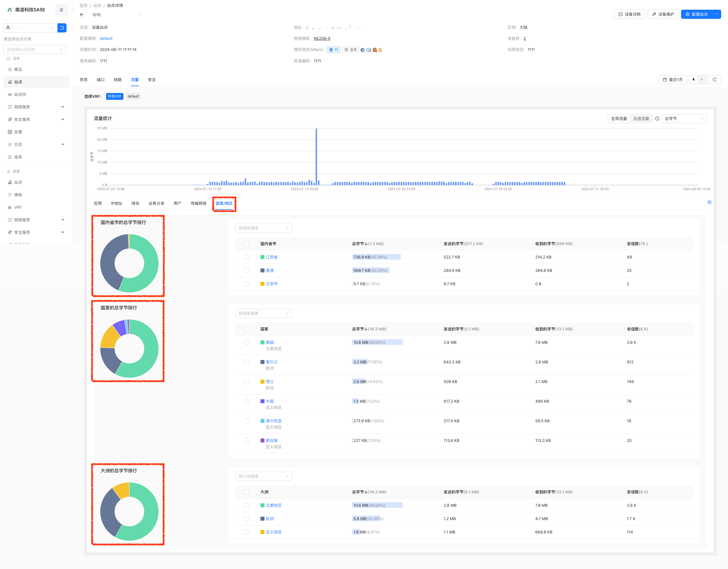Screen dimensions: 728x569
Task: Open the NE206-X spec template link
Action: coord(322,38)
